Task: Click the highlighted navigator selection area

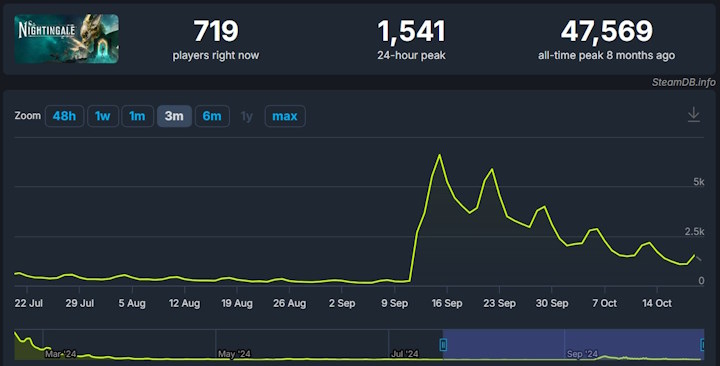Action: click(573, 344)
